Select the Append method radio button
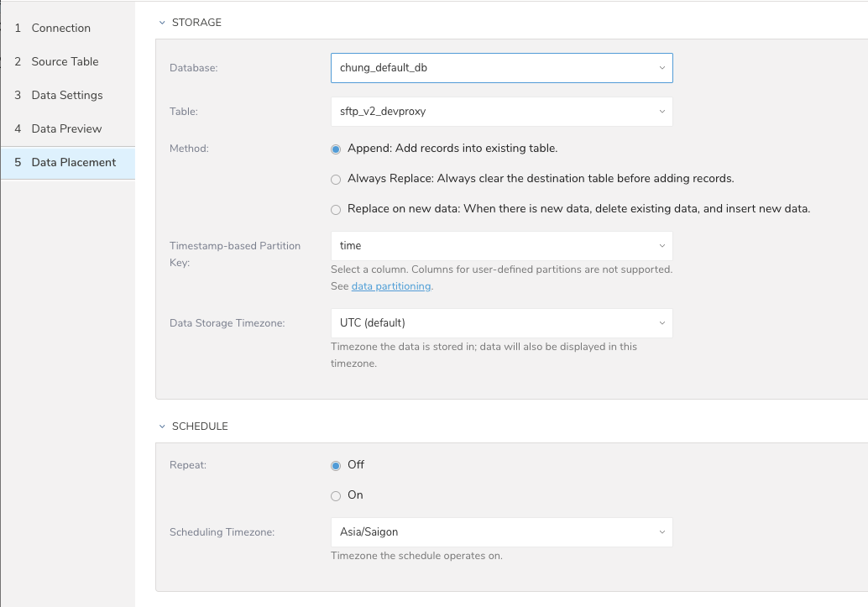 337,149
